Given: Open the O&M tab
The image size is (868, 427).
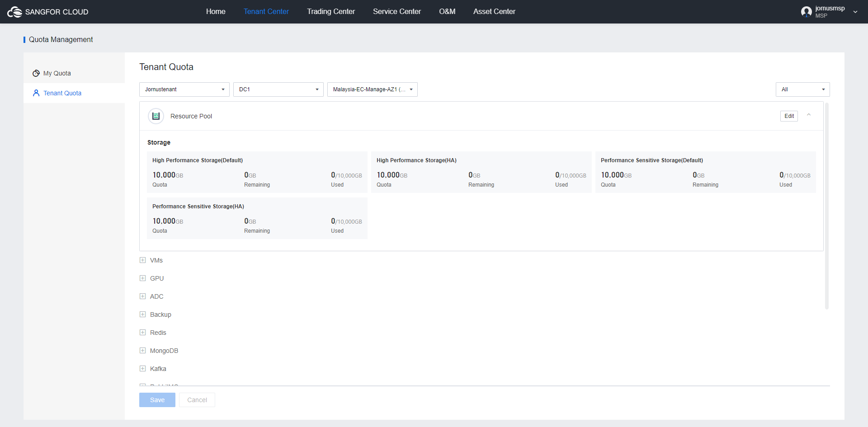Looking at the screenshot, I should tap(447, 12).
